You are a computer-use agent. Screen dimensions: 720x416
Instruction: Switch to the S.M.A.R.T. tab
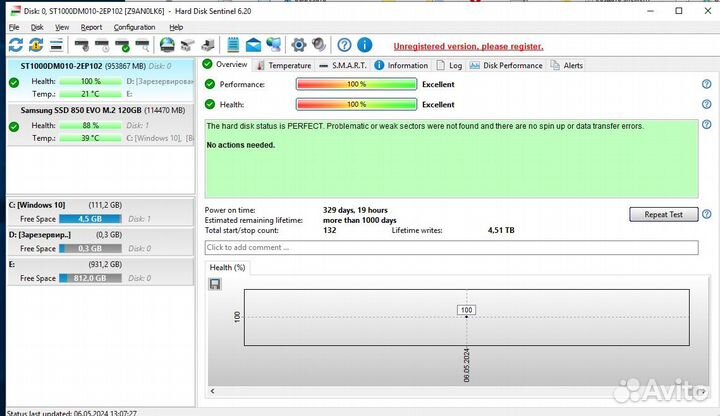coord(343,65)
